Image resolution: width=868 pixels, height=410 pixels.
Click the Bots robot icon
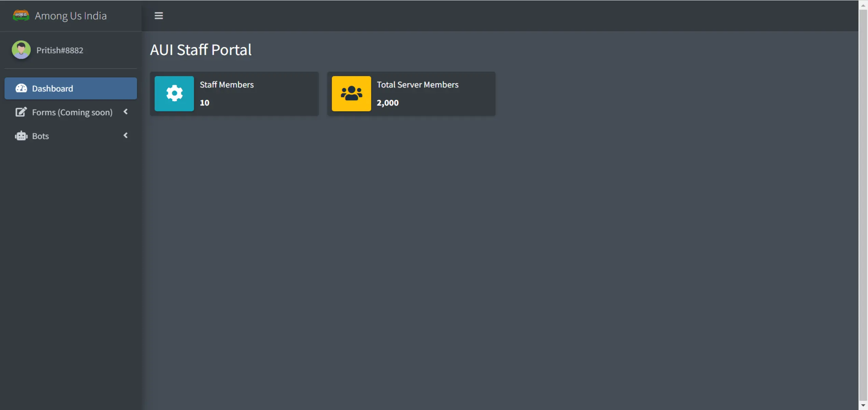21,136
